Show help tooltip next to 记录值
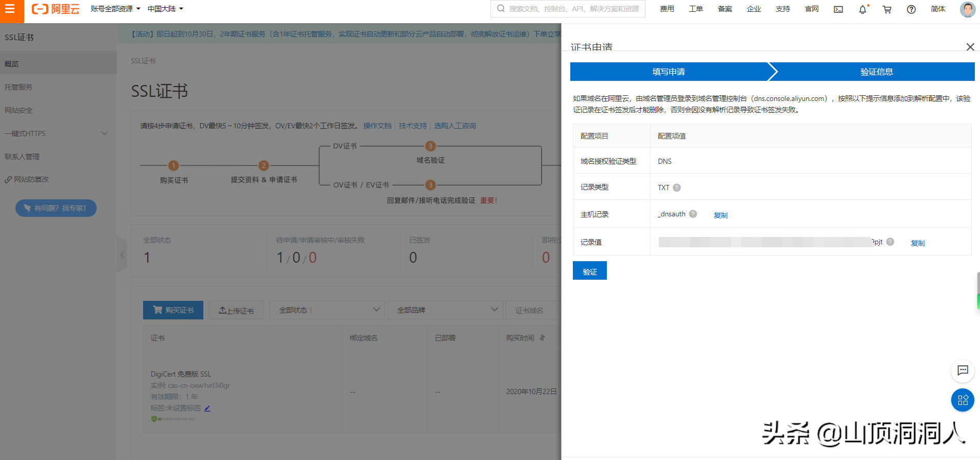 point(890,242)
